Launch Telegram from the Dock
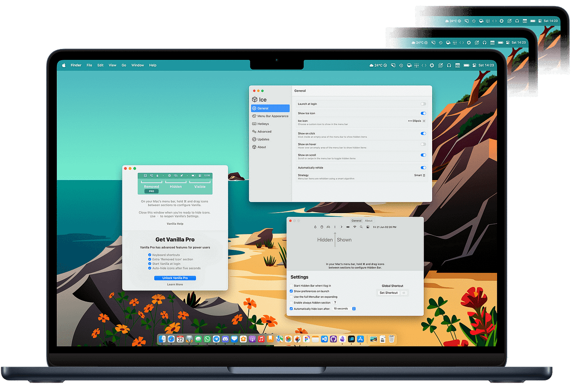Viewport: 588px width, 384px height. 216,339
